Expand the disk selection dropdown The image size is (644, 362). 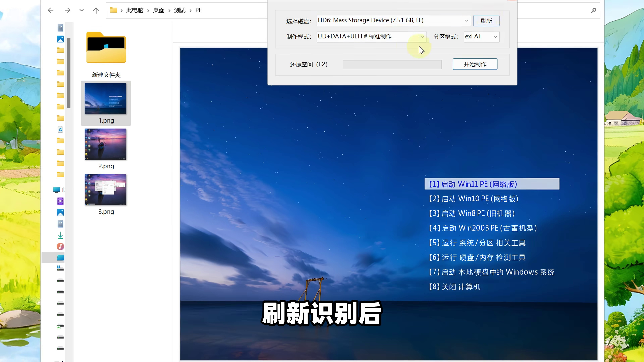466,21
